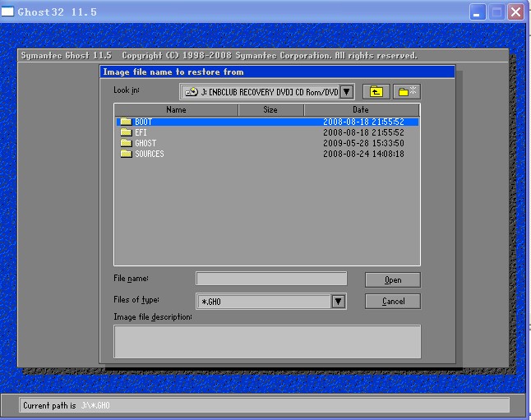
Task: Select the EFI folder icon
Action: (x=126, y=132)
